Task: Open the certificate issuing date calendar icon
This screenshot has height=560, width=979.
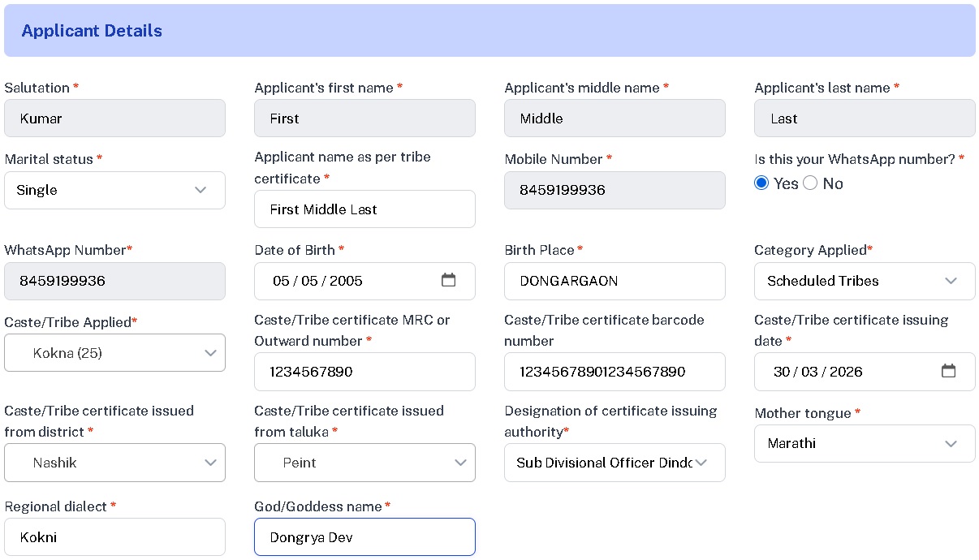Action: click(948, 372)
